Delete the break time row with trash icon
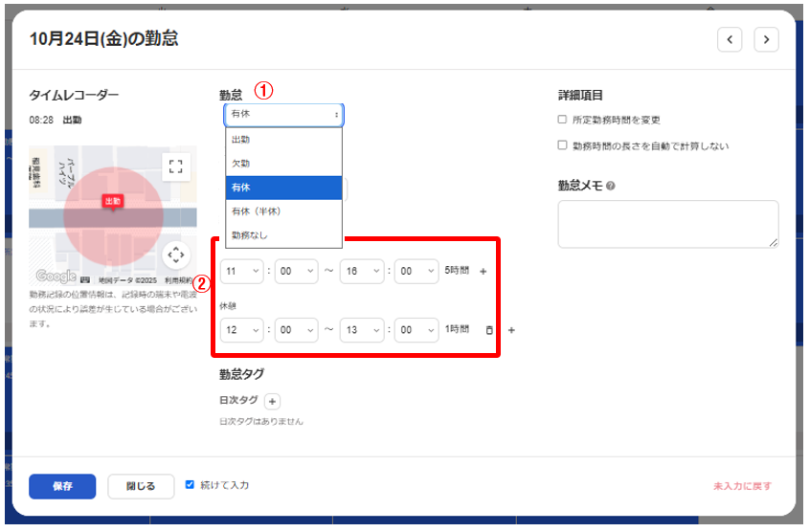809x532 pixels. tap(489, 330)
